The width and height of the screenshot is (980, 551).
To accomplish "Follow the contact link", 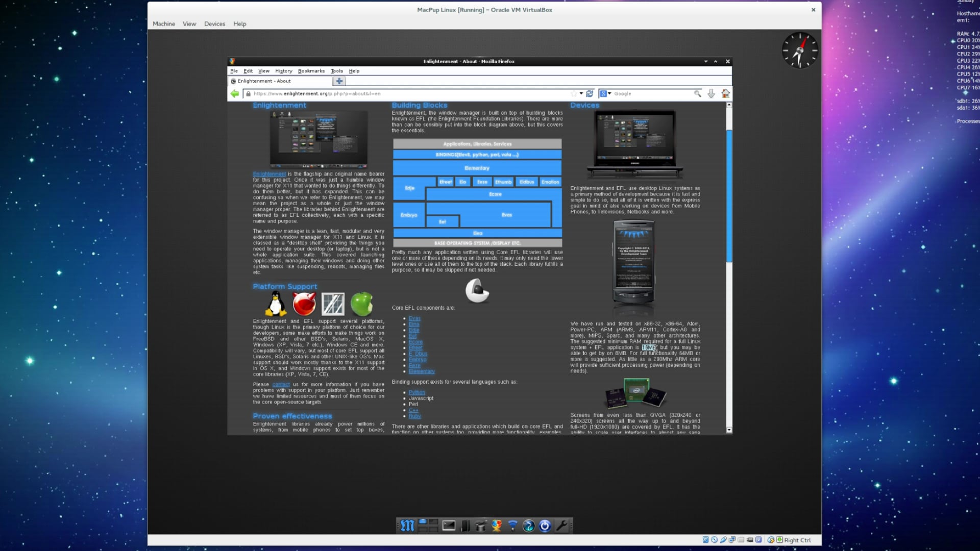I will 281,385.
